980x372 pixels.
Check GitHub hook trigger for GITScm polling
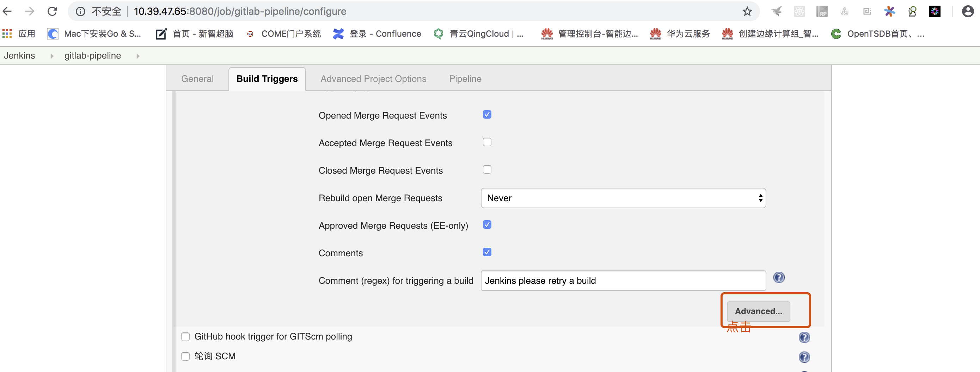(x=185, y=337)
